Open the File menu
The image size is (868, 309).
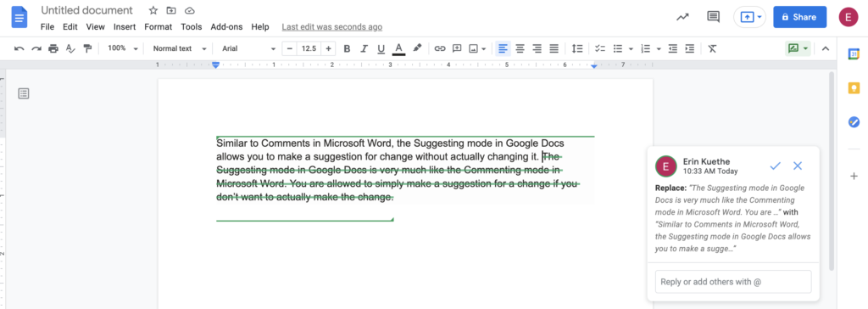[47, 26]
